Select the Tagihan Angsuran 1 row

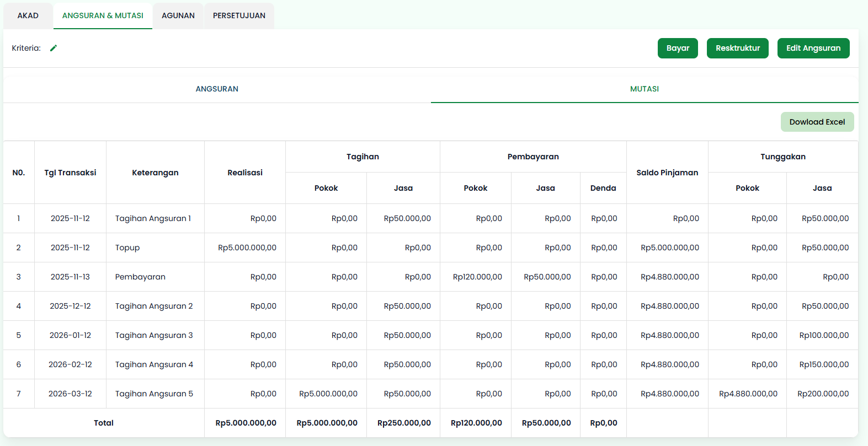pyautogui.click(x=153, y=218)
